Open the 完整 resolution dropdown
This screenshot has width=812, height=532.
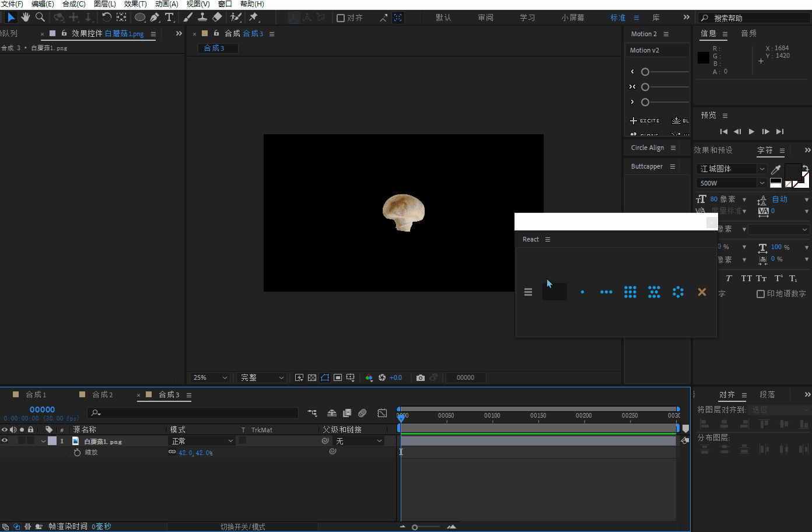[262, 377]
